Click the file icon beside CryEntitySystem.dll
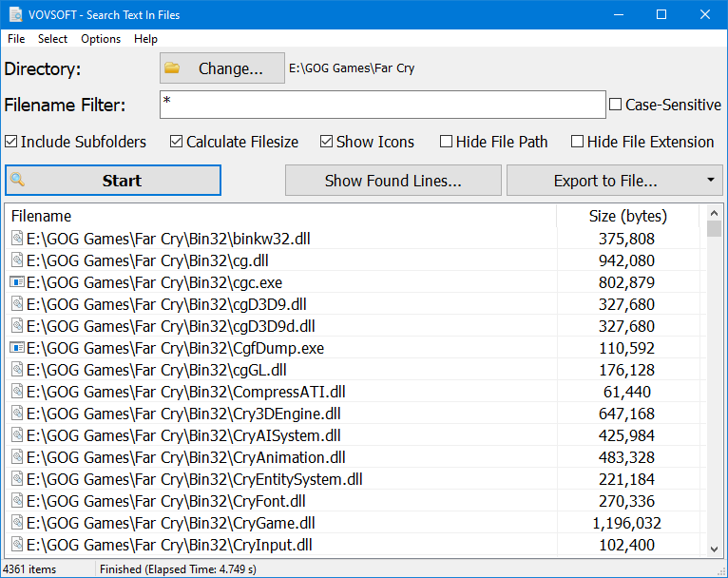Screen dimensions: 728x578 17,478
